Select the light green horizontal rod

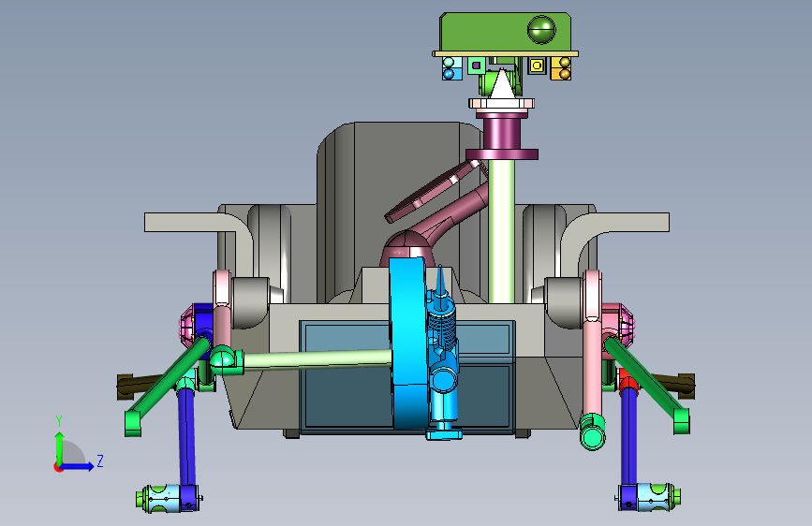[x=317, y=359]
